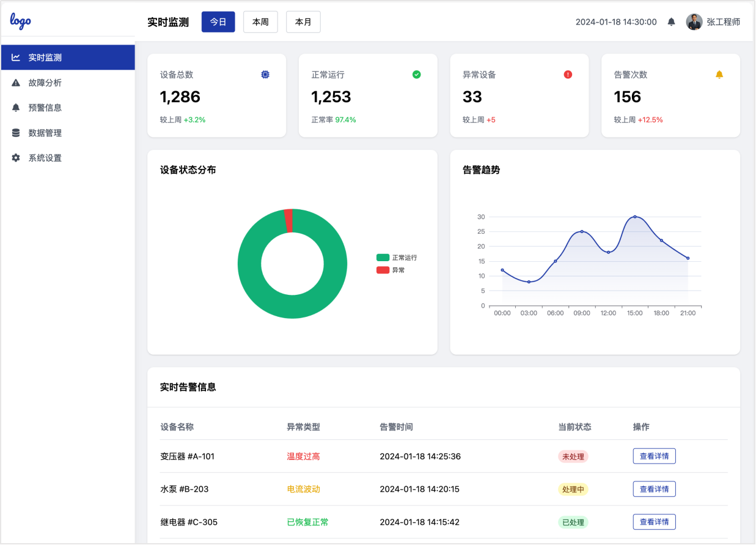
Task: Open the 预警信息 sidebar menu item
Action: tap(67, 108)
